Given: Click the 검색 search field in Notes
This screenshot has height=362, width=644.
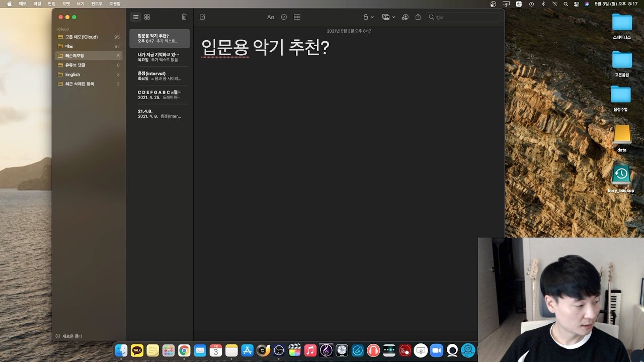Looking at the screenshot, I should coord(464,17).
